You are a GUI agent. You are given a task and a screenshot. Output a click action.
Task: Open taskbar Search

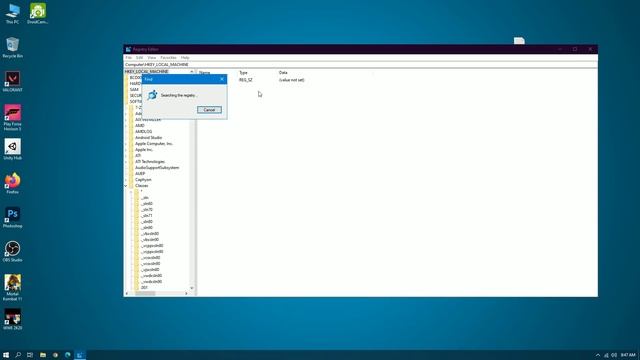click(18, 355)
